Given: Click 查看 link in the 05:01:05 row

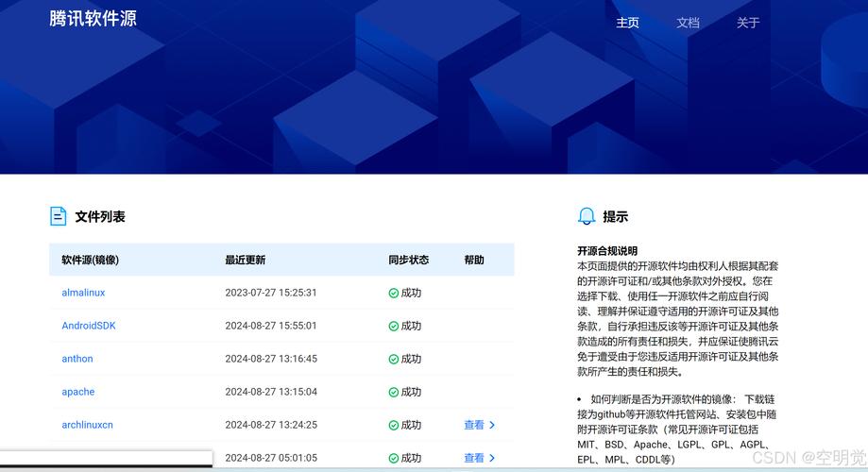Looking at the screenshot, I should pos(474,458).
